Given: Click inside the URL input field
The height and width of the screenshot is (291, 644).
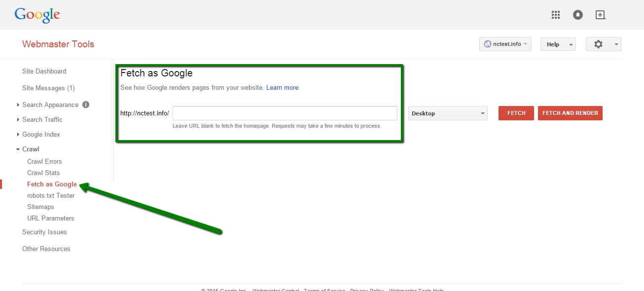Looking at the screenshot, I should tap(284, 113).
